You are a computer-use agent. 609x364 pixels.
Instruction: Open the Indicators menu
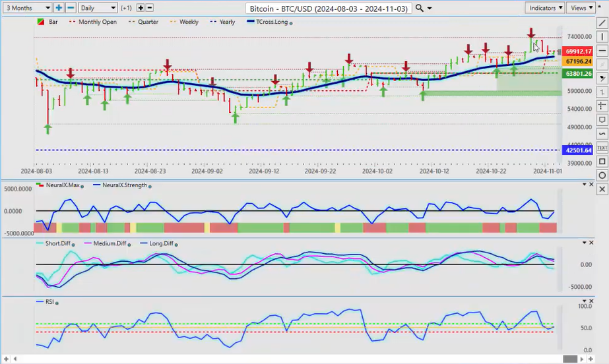546,8
